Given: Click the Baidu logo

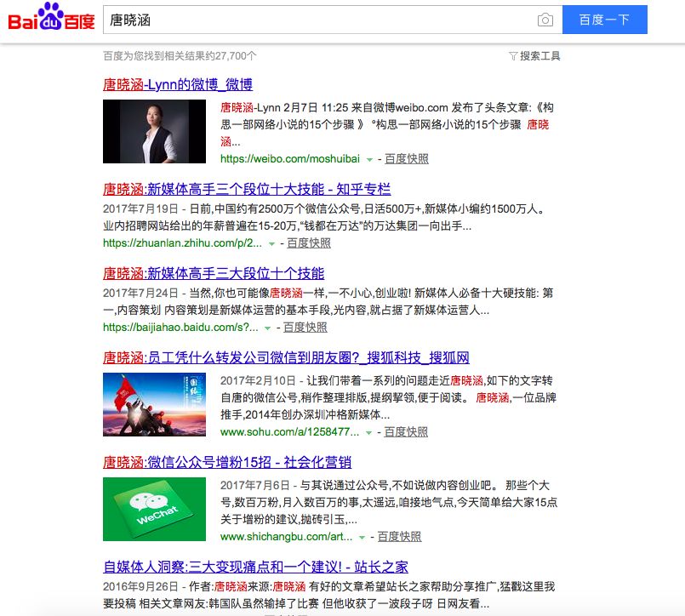Looking at the screenshot, I should tap(51, 18).
